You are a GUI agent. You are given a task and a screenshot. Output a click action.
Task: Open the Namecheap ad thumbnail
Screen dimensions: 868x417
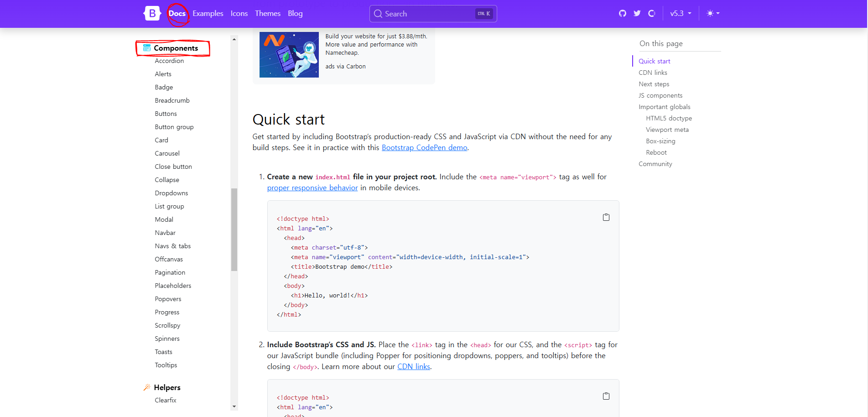point(289,55)
